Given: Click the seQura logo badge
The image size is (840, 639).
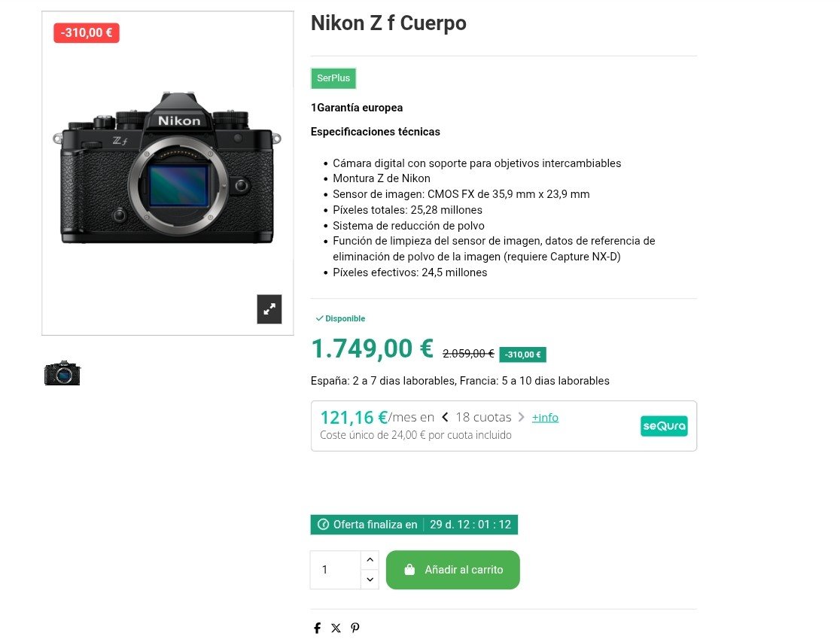Looking at the screenshot, I should coord(664,426).
